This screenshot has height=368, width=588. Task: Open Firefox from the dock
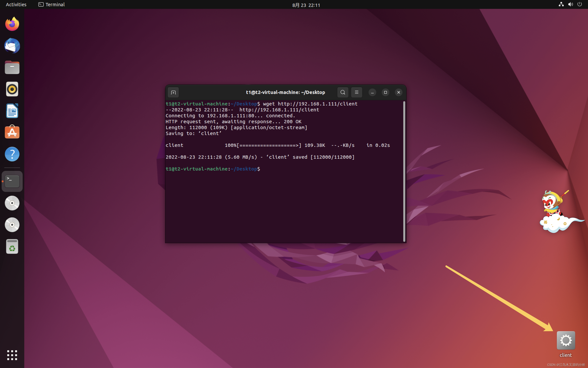(12, 24)
